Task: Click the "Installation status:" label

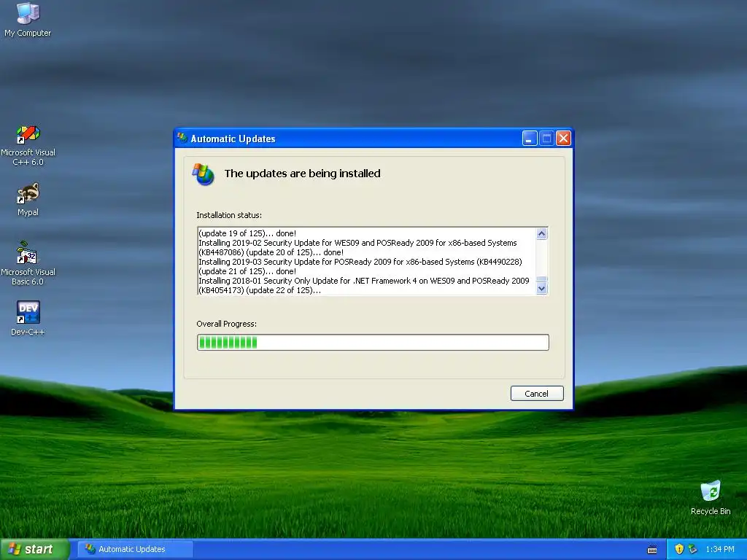Action: 229,215
